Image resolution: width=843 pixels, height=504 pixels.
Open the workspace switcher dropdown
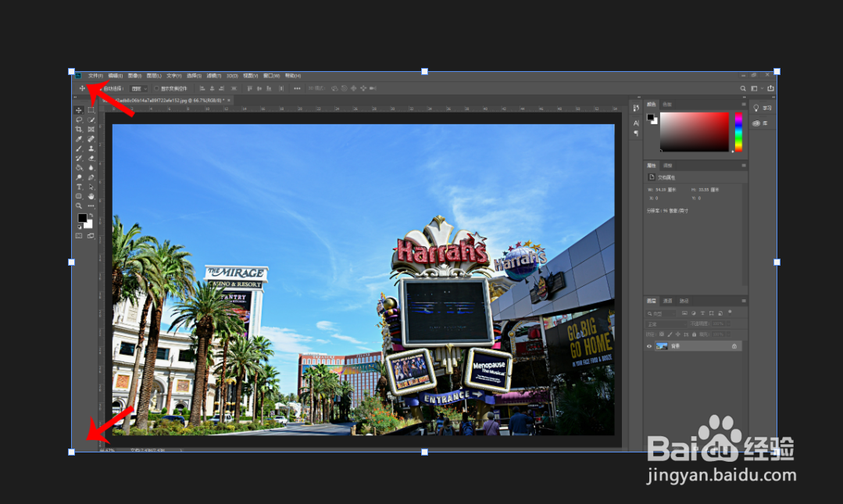tap(756, 89)
